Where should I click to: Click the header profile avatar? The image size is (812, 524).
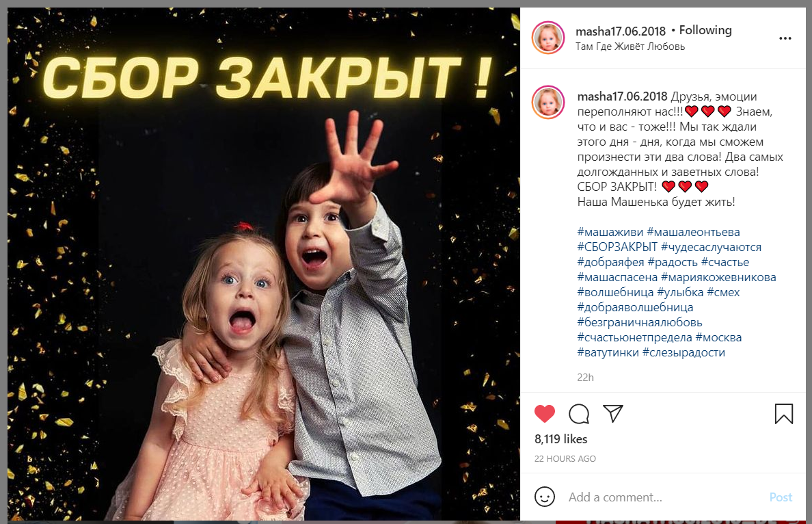click(x=548, y=38)
